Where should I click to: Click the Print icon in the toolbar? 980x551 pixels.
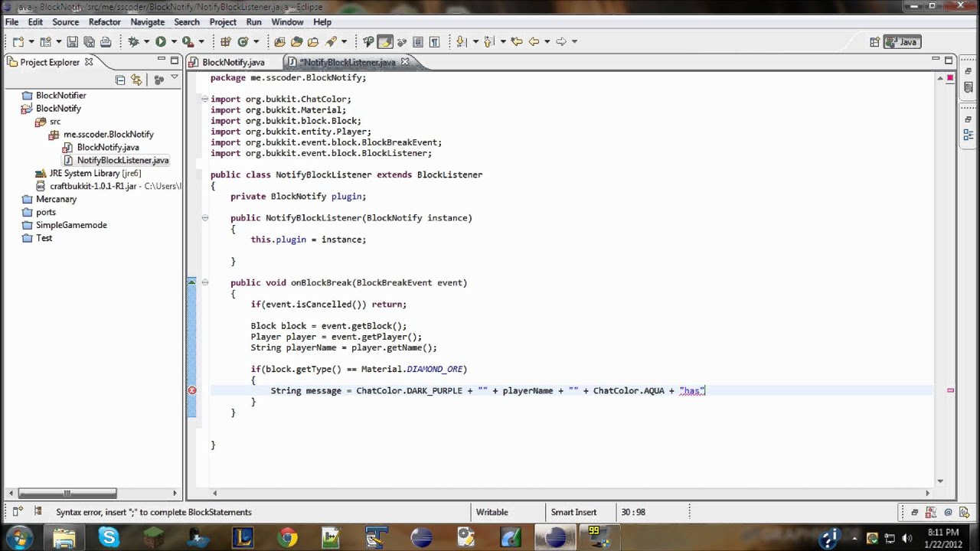106,42
